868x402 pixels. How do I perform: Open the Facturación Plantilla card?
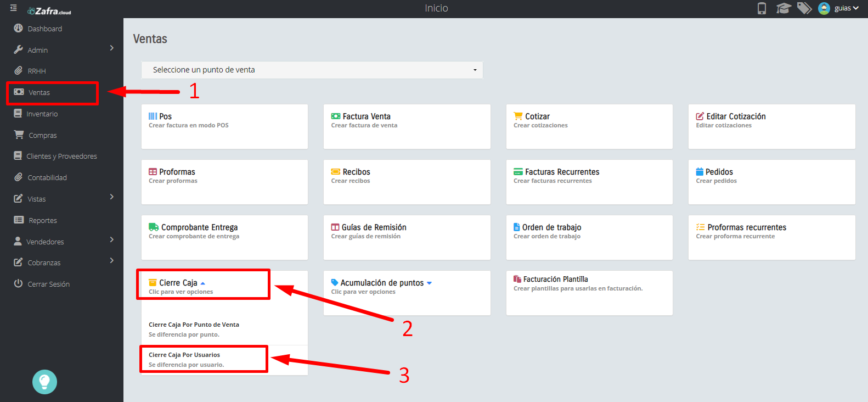point(589,293)
